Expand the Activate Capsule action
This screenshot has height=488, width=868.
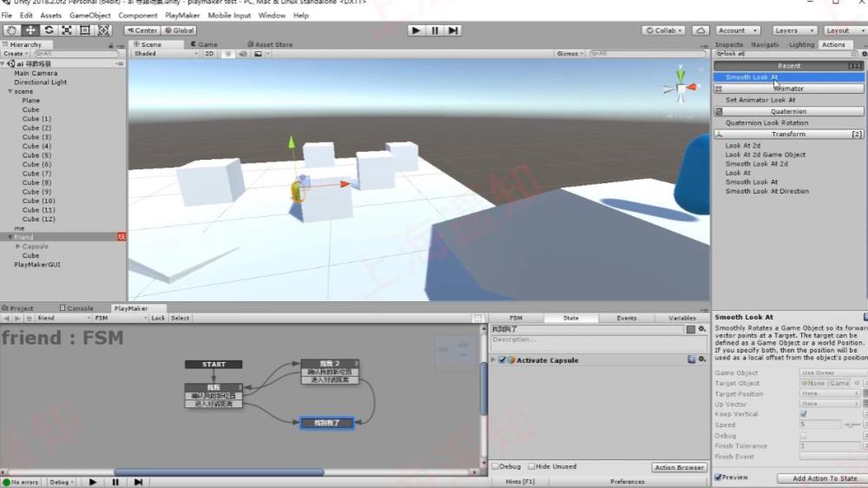pyautogui.click(x=493, y=360)
